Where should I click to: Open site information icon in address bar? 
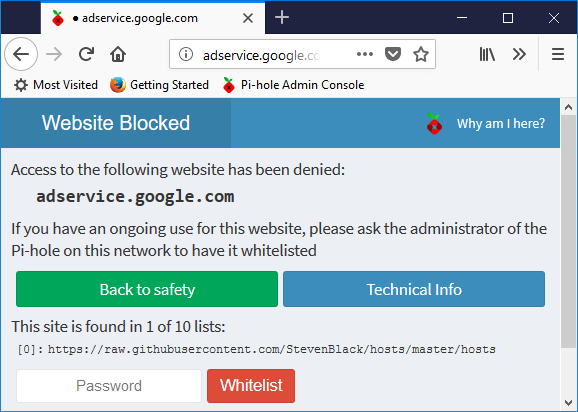(186, 55)
